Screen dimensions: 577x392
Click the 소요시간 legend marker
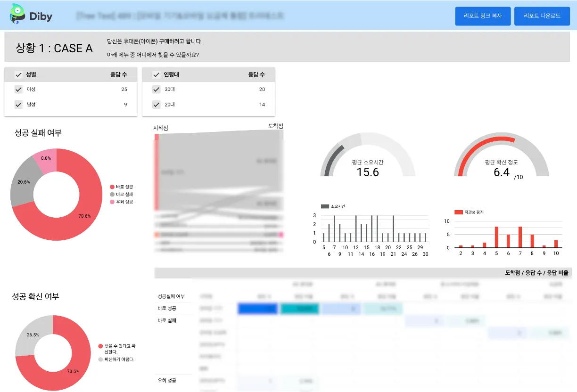tap(325, 206)
